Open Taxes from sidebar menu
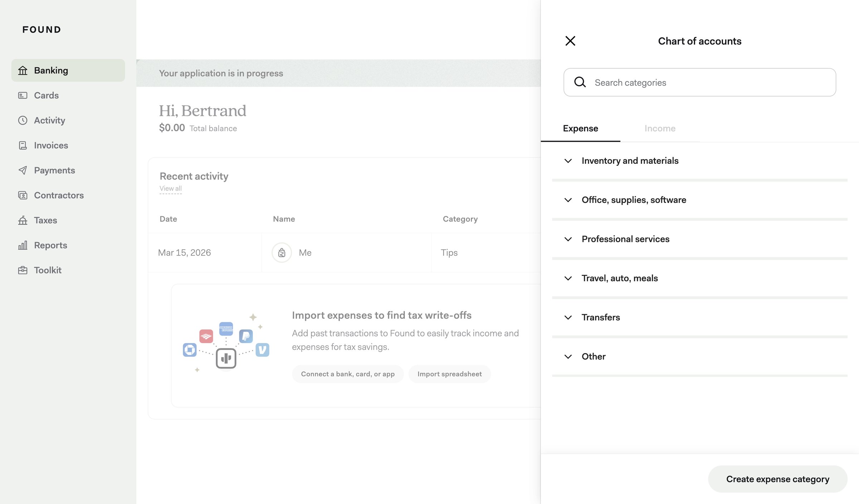Image resolution: width=859 pixels, height=504 pixels. pos(68,220)
